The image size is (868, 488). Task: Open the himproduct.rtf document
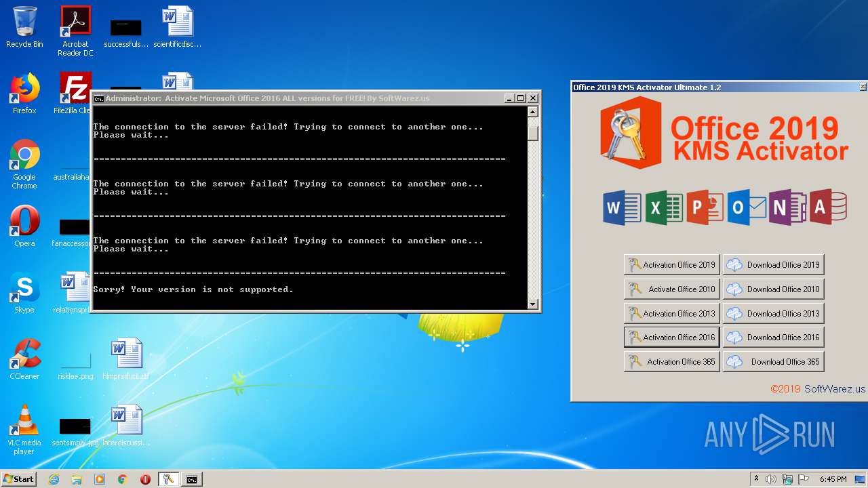coord(126,359)
